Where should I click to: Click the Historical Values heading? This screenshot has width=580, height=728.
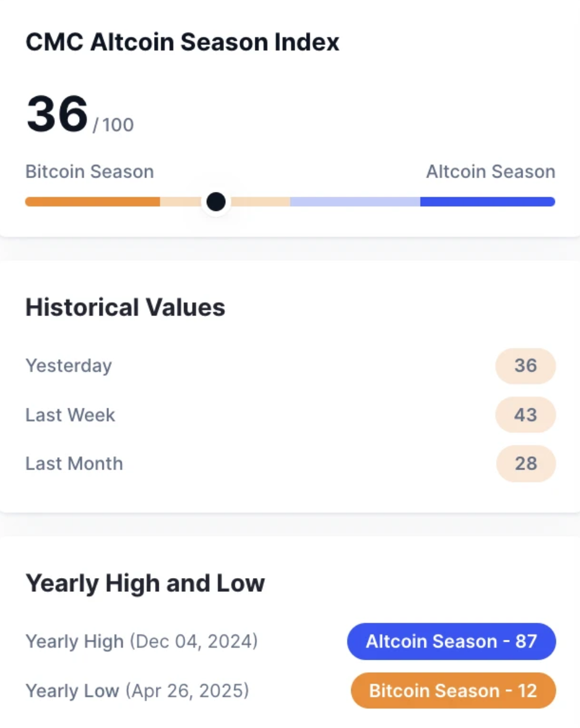pos(125,308)
